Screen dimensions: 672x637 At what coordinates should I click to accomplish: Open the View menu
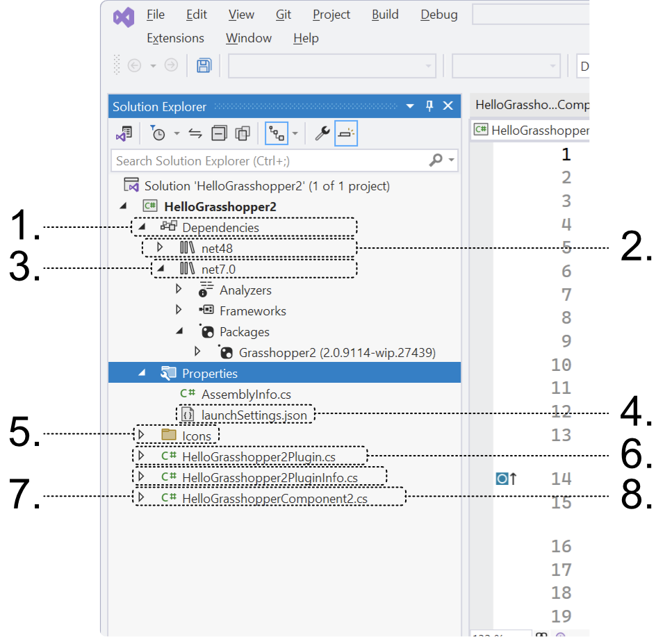[241, 15]
